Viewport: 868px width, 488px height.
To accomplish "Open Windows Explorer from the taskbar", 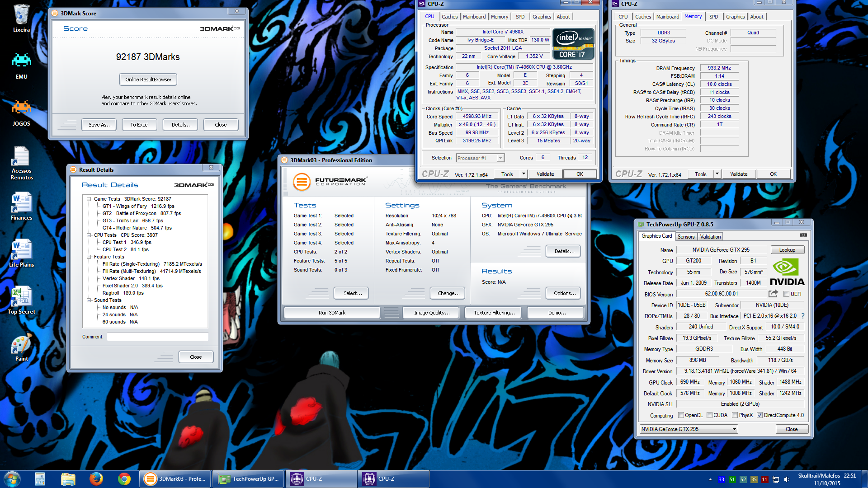I will pyautogui.click(x=68, y=479).
